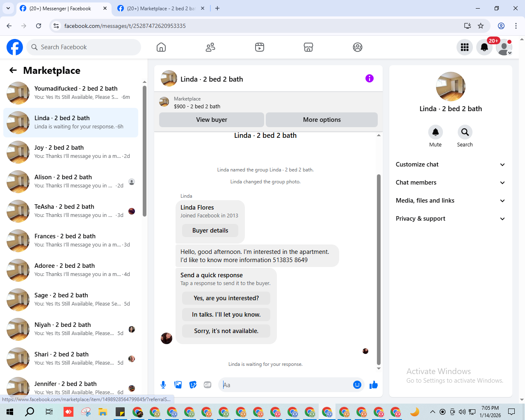The width and height of the screenshot is (525, 420).
Task: View site information icon in address bar
Action: point(56,26)
